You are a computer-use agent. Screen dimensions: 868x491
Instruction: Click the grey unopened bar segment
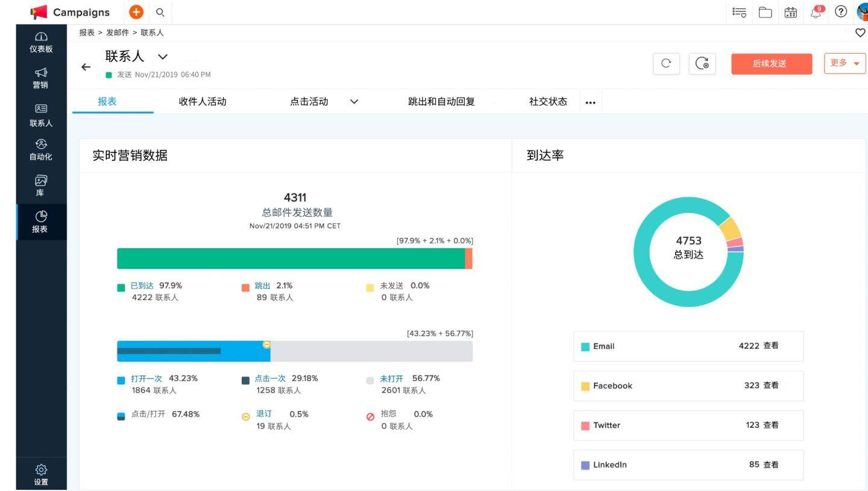pos(371,351)
